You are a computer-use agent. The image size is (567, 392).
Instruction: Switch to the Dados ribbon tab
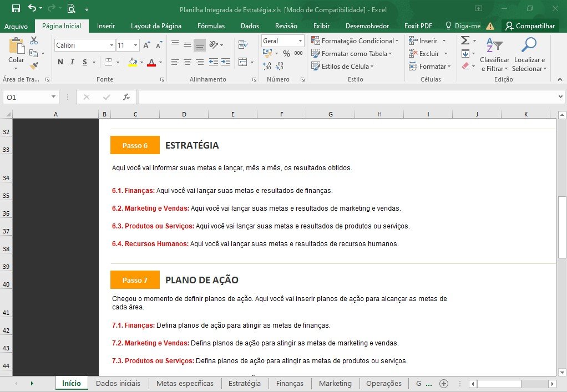[250, 26]
